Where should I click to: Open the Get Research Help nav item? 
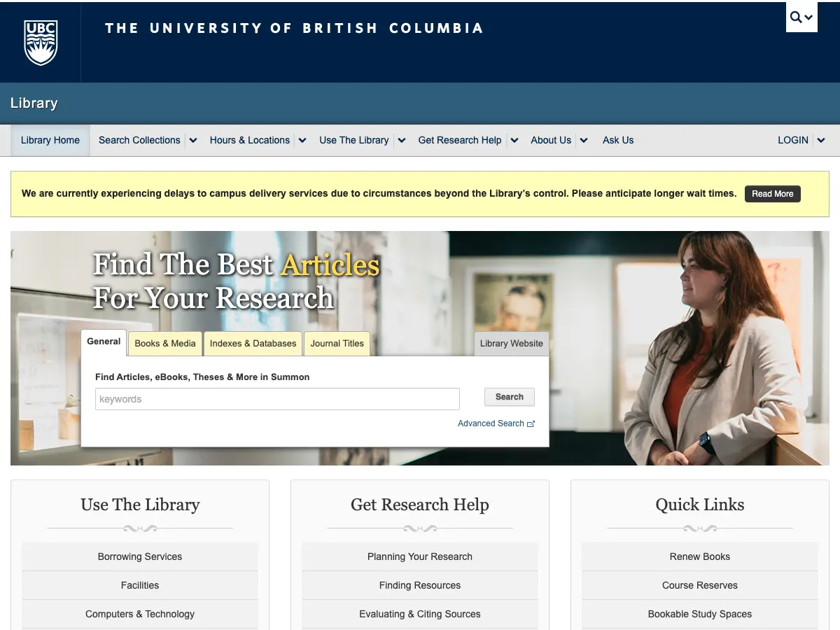(x=460, y=141)
